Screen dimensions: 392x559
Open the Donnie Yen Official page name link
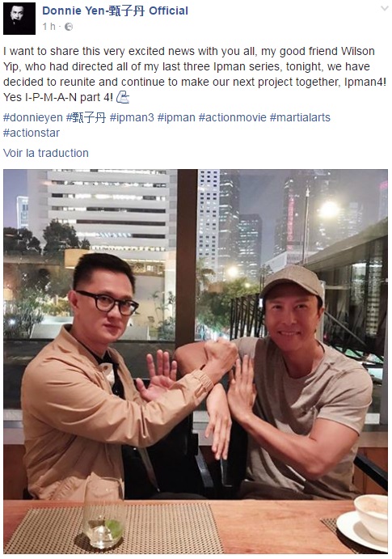point(115,11)
